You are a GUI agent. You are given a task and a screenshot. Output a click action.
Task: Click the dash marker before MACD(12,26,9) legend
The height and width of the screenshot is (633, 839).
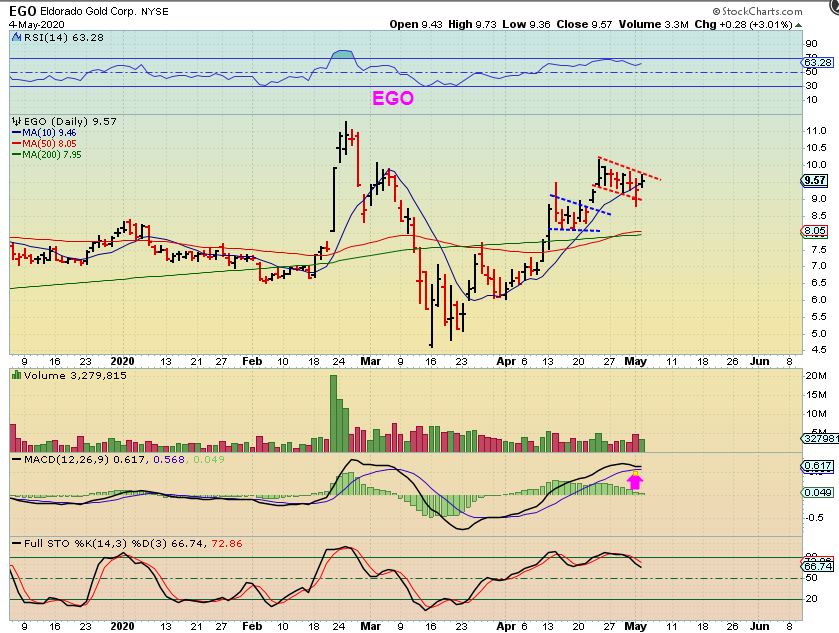pos(17,460)
